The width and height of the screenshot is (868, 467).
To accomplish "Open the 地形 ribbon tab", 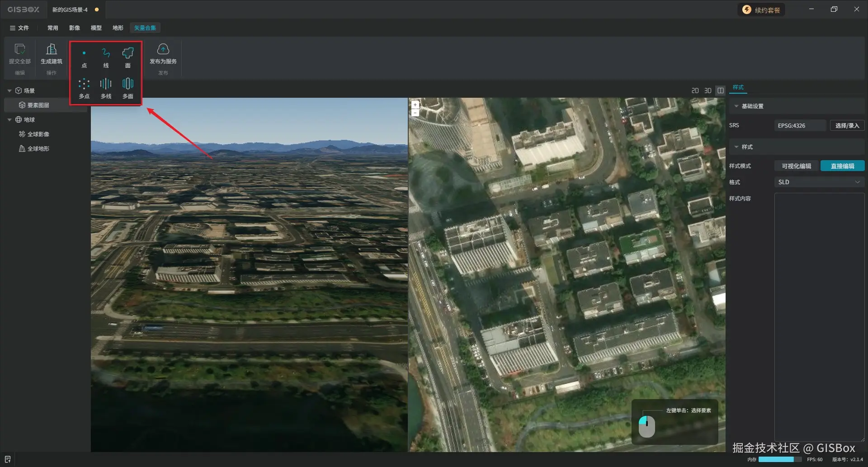I will tap(118, 28).
